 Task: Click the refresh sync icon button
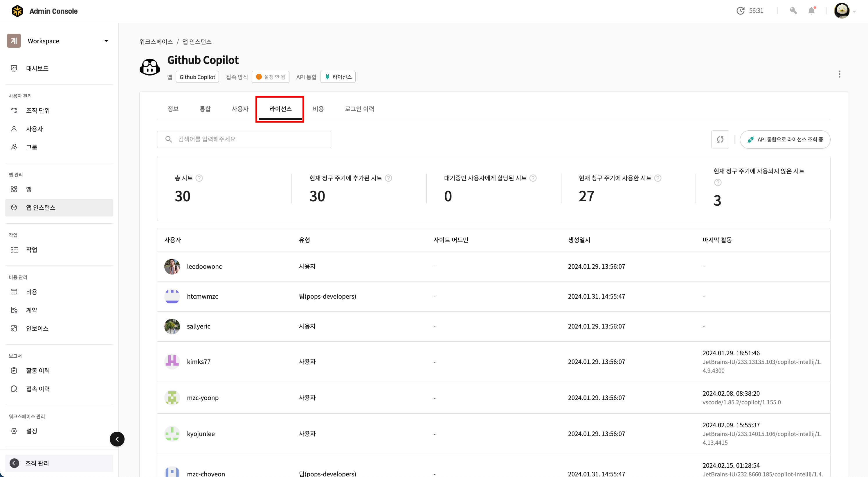click(720, 139)
